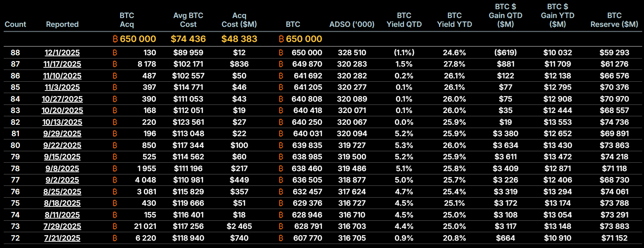Click the ($619) BTC Gain QTD cell
Image resolution: width=644 pixels, height=248 pixels.
[x=505, y=53]
